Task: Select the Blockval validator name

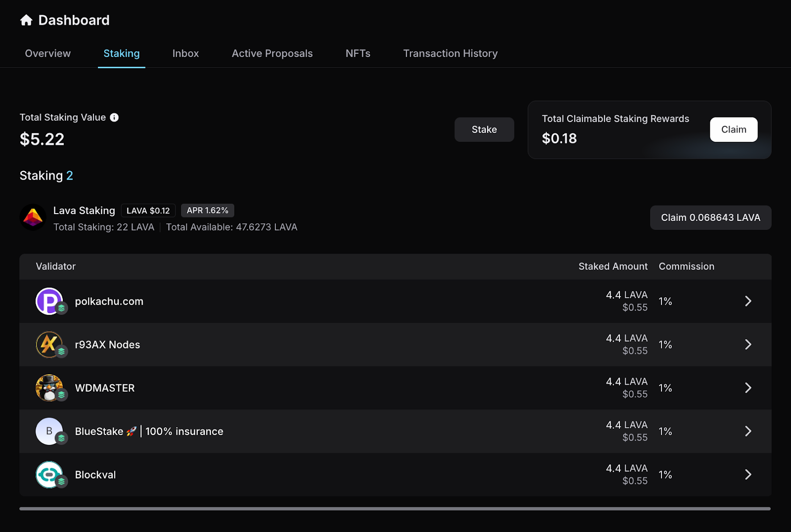Action: point(95,475)
